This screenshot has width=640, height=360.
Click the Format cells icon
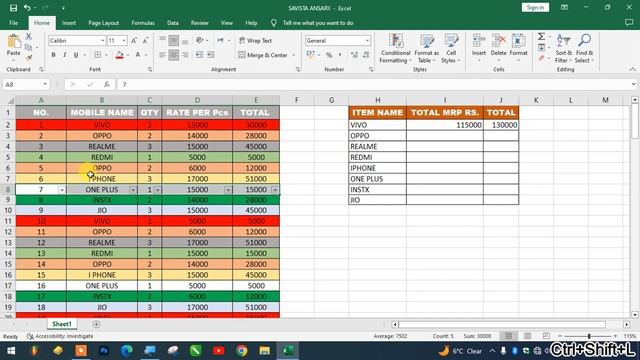518,41
